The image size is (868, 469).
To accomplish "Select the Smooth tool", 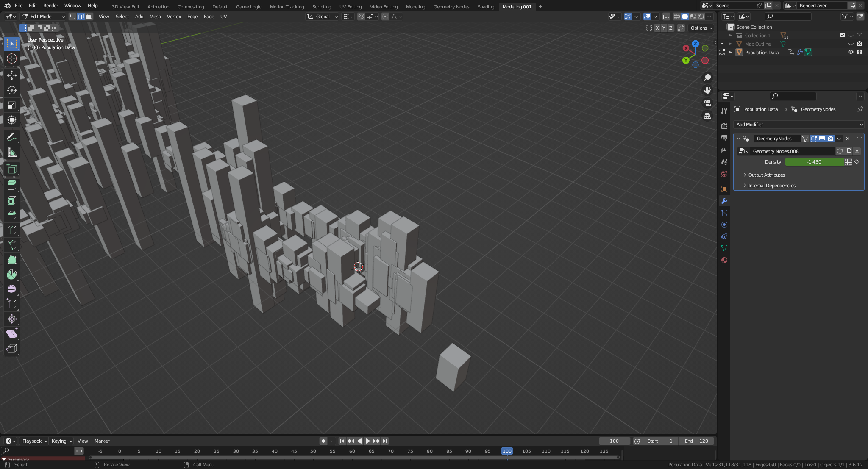I will tap(12, 289).
